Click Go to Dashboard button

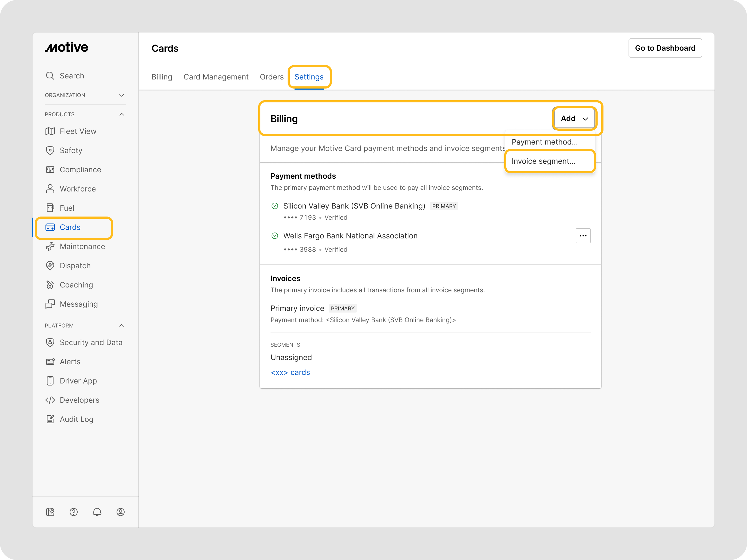pos(665,48)
